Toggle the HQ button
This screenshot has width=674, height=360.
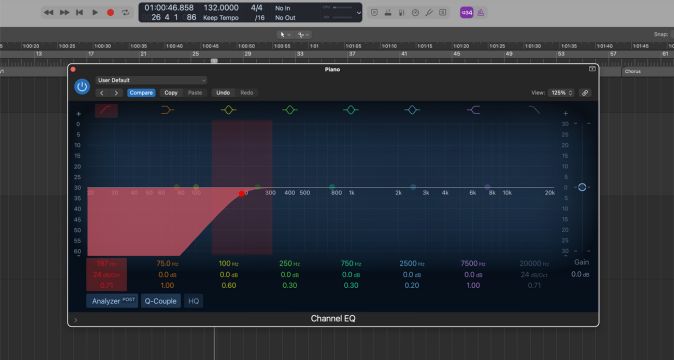[193, 301]
